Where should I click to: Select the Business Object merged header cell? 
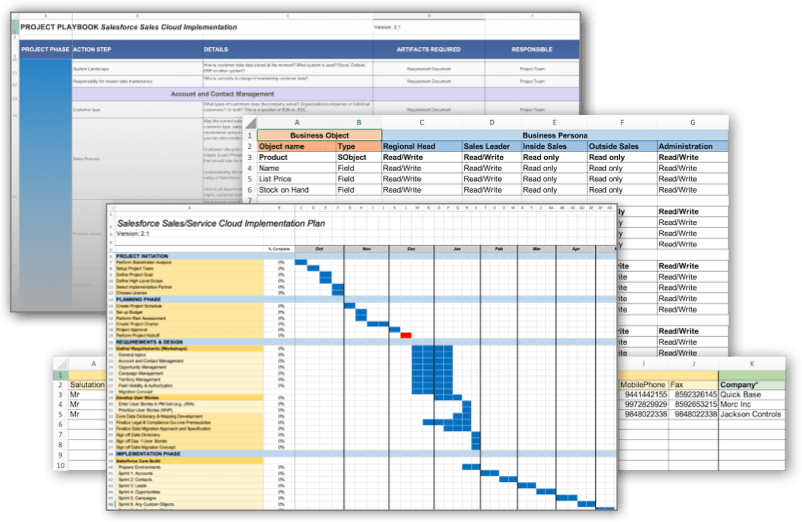click(319, 135)
